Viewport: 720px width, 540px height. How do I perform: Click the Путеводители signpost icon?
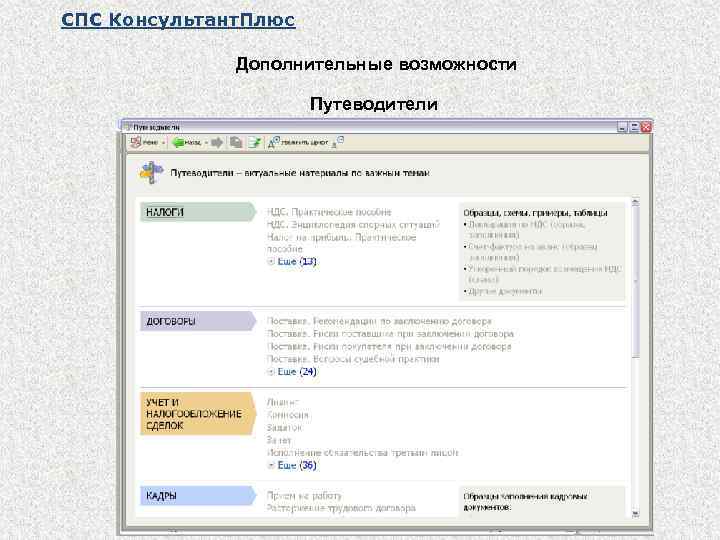pyautogui.click(x=152, y=173)
